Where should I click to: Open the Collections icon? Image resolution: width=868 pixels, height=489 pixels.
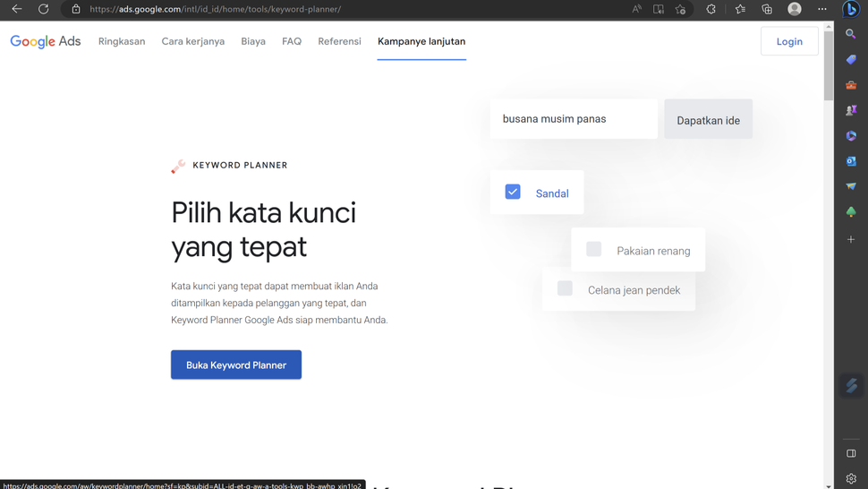click(x=767, y=9)
